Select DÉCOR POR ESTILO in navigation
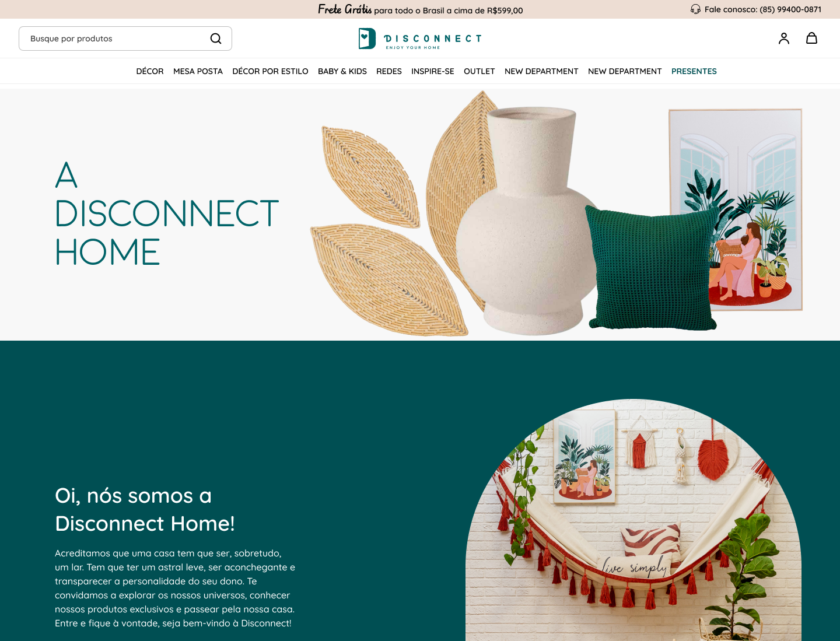This screenshot has width=840, height=641. coord(270,71)
